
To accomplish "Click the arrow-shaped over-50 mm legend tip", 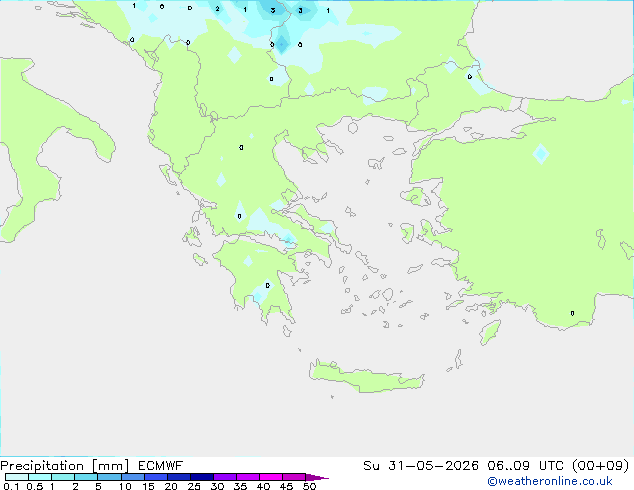I will pos(317,477).
